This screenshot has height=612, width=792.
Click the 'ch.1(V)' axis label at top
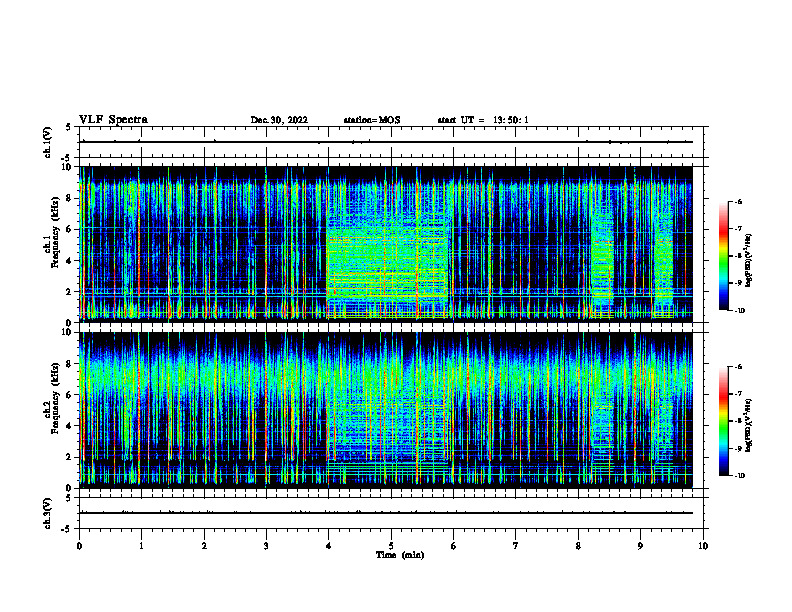(x=47, y=142)
